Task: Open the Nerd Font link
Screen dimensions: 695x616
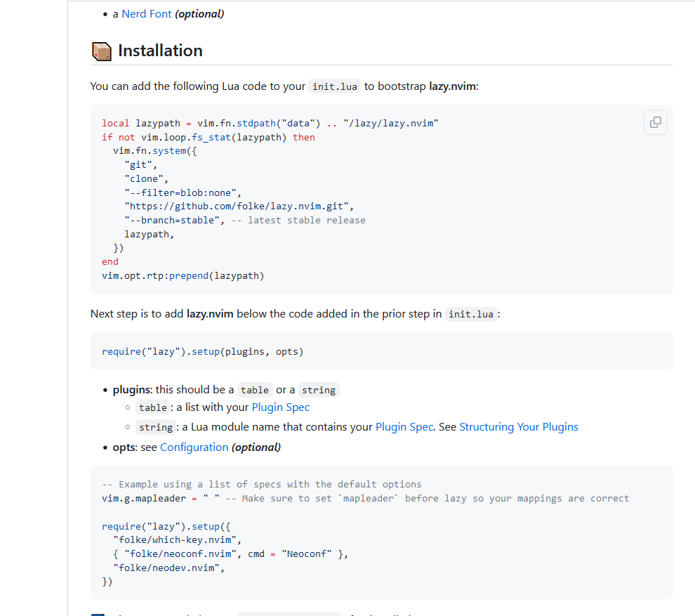Action: [x=146, y=14]
